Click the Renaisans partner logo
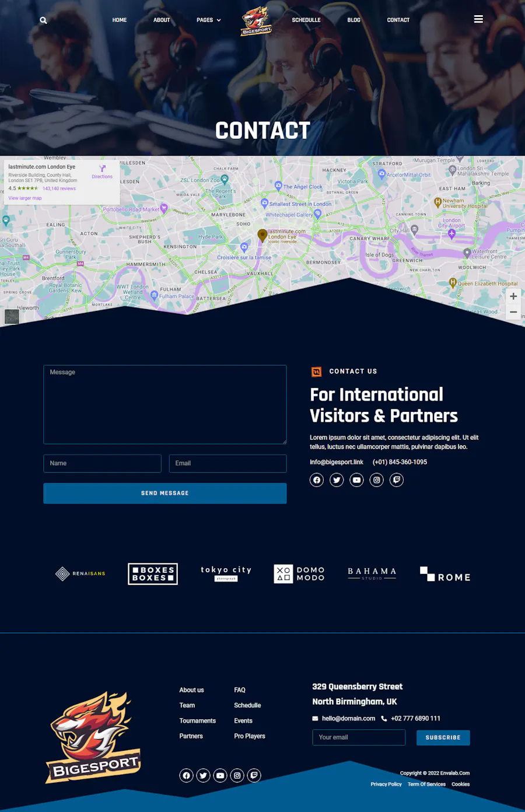 (80, 574)
